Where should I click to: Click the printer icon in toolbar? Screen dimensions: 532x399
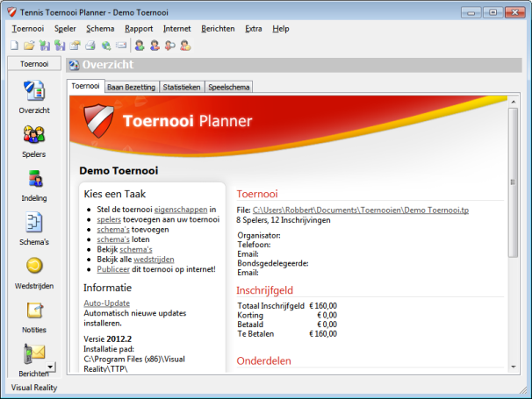click(x=90, y=46)
